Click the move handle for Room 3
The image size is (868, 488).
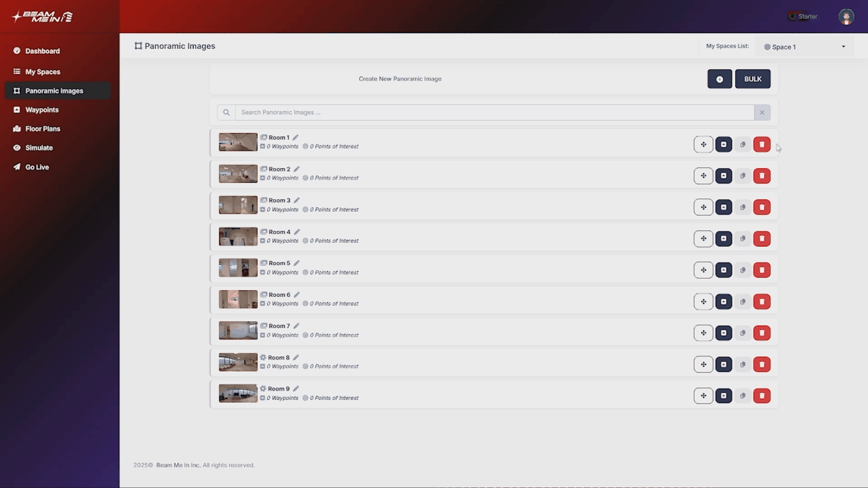click(x=703, y=207)
